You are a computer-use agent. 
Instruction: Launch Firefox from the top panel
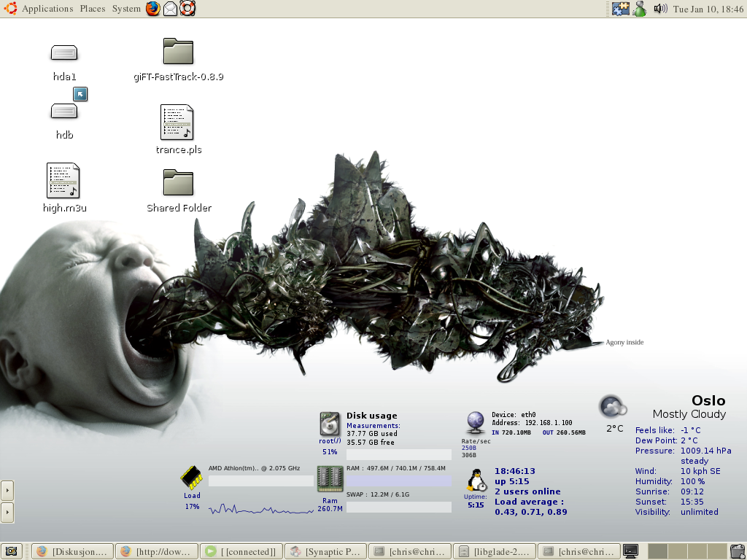pos(152,9)
